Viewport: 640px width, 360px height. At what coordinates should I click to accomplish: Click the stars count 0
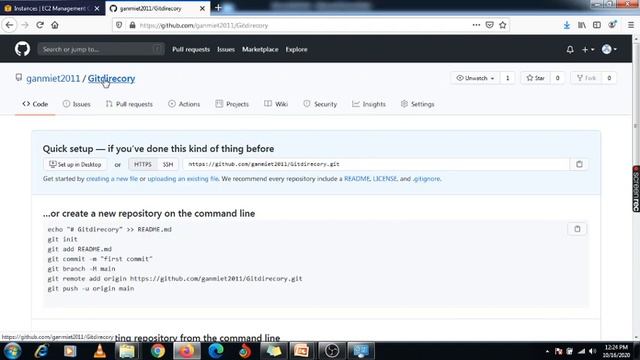557,78
